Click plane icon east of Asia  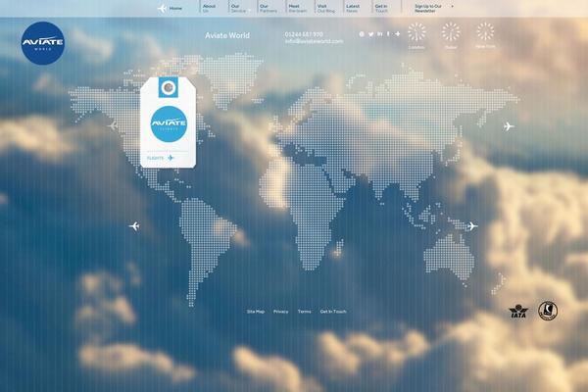[x=509, y=126]
